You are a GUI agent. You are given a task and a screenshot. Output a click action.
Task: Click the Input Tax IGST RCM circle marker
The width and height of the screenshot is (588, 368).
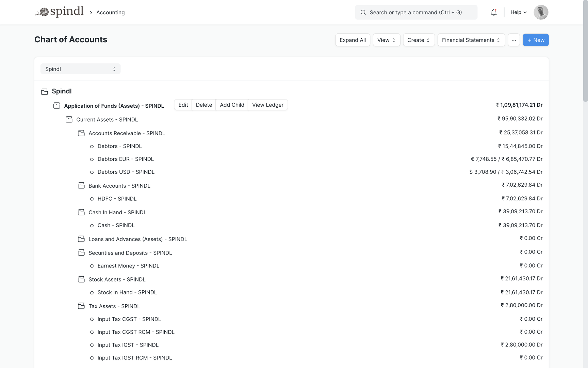92,358
